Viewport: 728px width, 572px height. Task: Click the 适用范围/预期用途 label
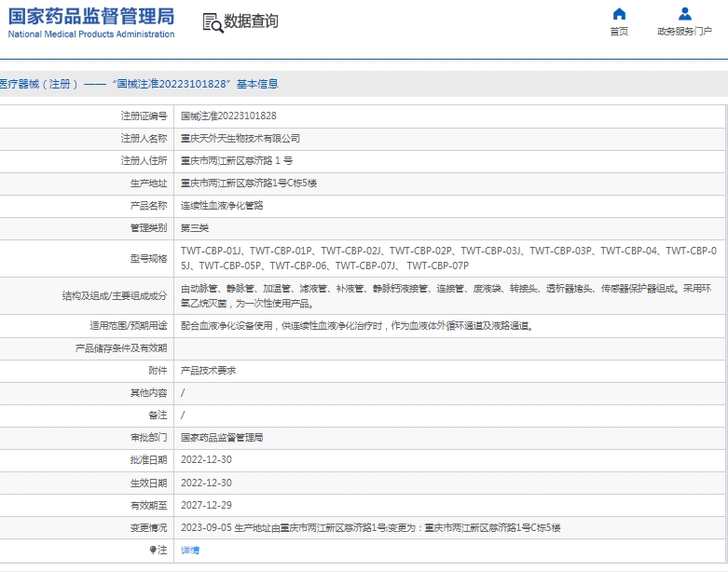(x=129, y=326)
